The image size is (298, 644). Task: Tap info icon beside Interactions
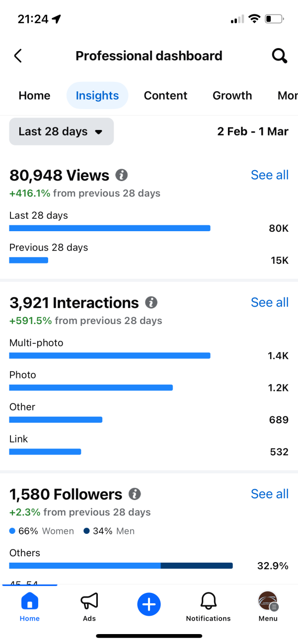tap(151, 302)
